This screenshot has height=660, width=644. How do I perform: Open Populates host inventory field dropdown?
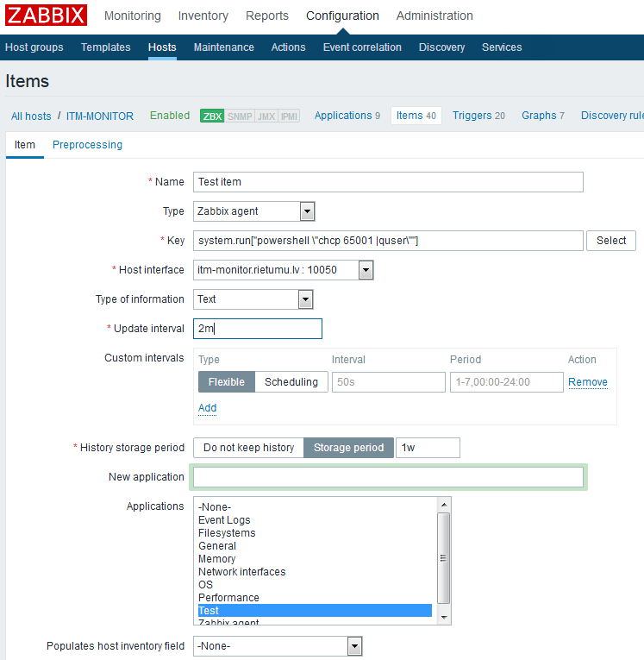coord(278,646)
